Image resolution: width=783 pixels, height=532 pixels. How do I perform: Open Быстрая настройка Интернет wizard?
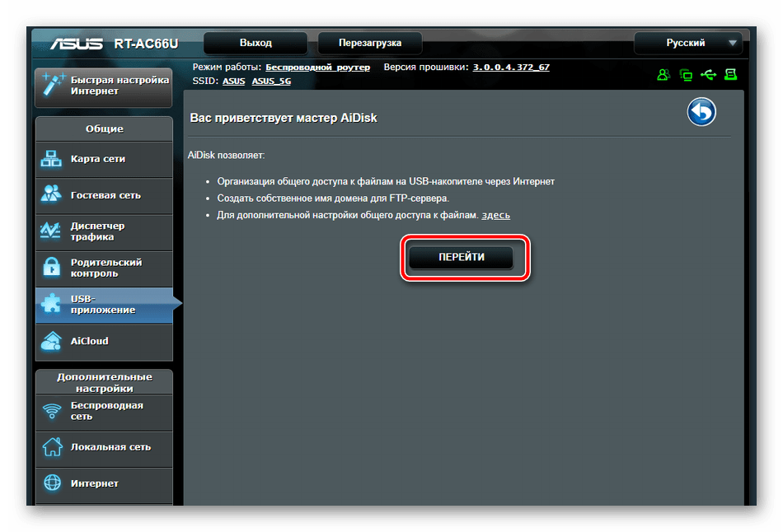click(104, 86)
